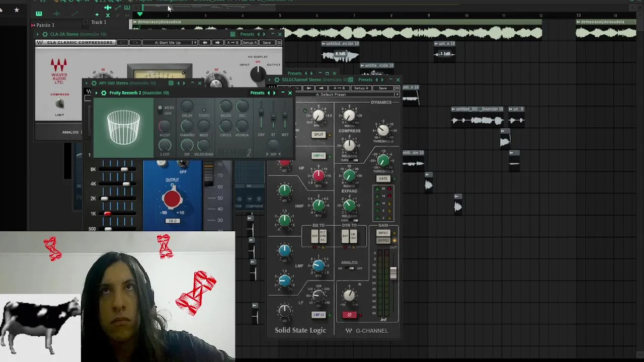Toggle GATE button on SSL G-Channel

[383, 178]
